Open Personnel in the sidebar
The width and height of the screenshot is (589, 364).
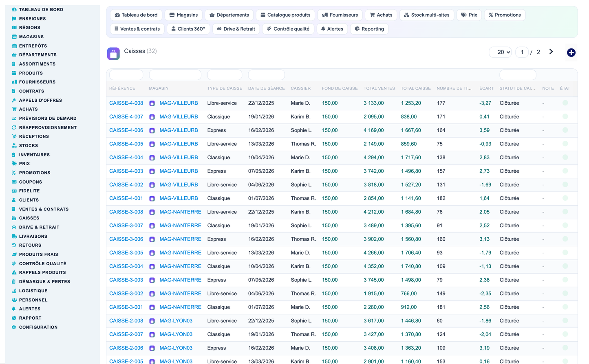coord(33,300)
